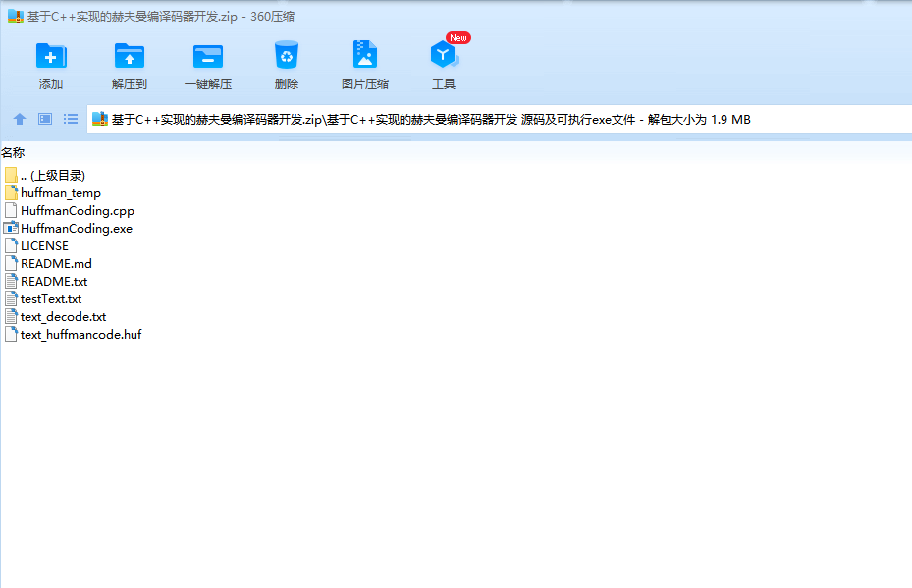Select the huffman_temp folder name
The height and width of the screenshot is (588, 912).
click(x=61, y=193)
